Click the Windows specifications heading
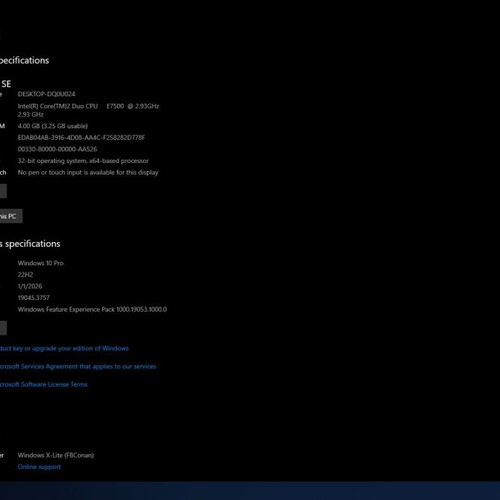This screenshot has width=500, height=500. pos(30,244)
